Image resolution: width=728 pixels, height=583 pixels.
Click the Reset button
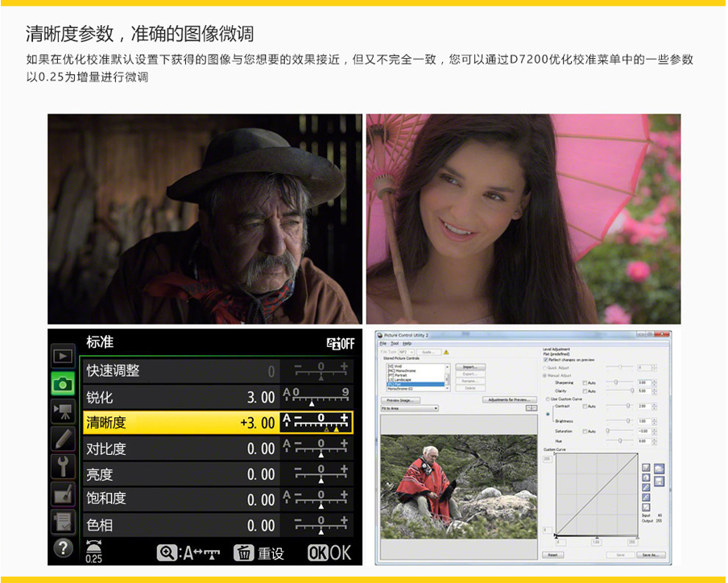click(x=552, y=555)
